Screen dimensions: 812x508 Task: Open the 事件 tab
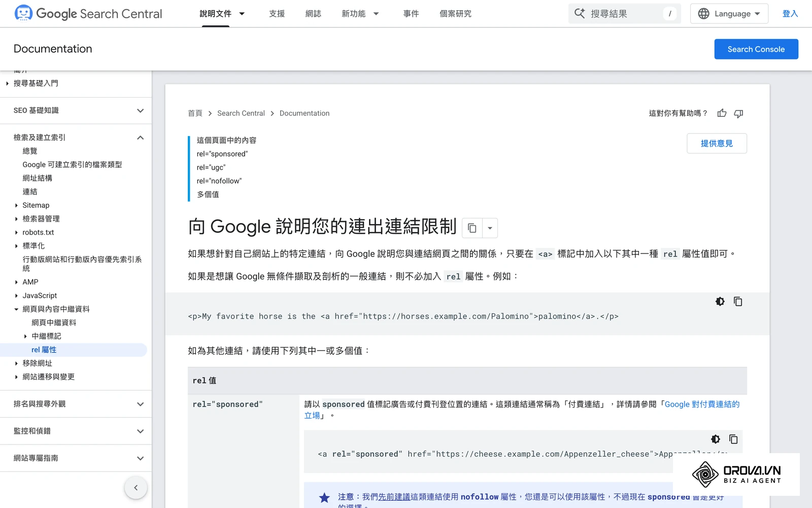411,14
